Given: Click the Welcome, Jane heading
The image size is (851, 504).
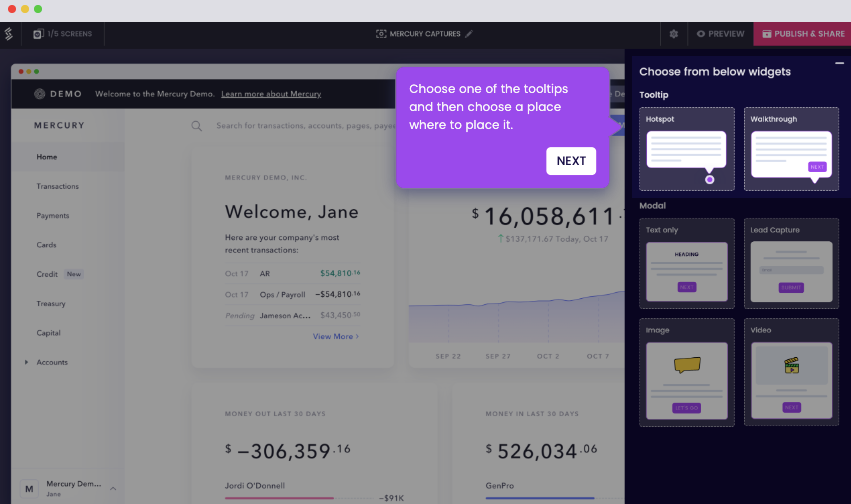Looking at the screenshot, I should click(x=291, y=212).
